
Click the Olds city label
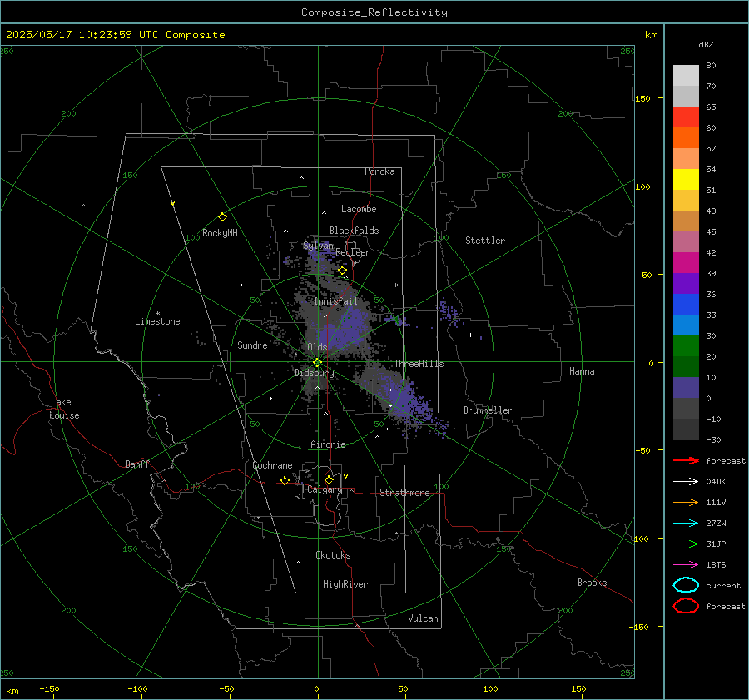click(317, 347)
